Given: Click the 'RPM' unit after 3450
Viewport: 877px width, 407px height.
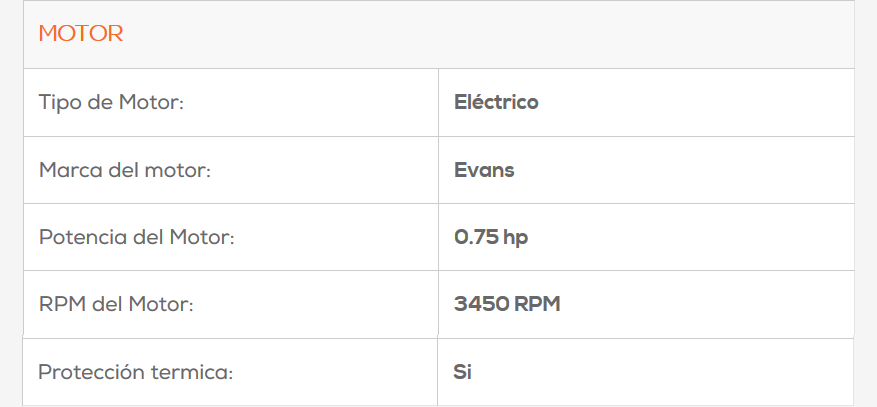Looking at the screenshot, I should tap(537, 304).
